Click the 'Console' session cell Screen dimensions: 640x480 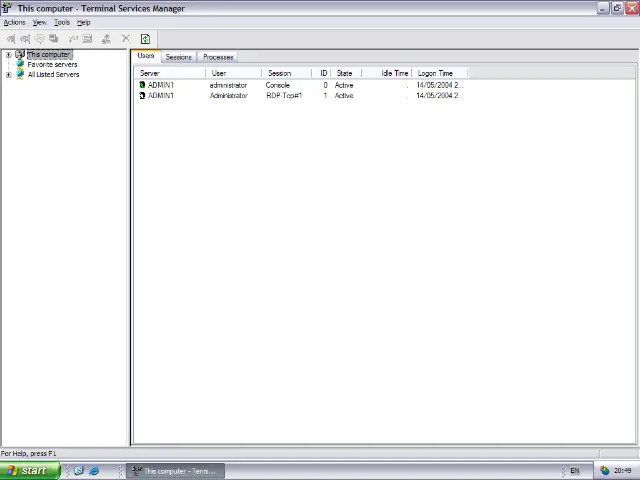[x=278, y=85]
